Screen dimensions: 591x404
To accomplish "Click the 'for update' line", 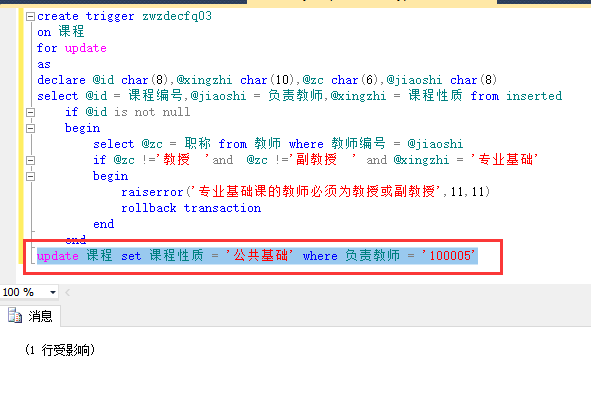I will click(x=72, y=48).
